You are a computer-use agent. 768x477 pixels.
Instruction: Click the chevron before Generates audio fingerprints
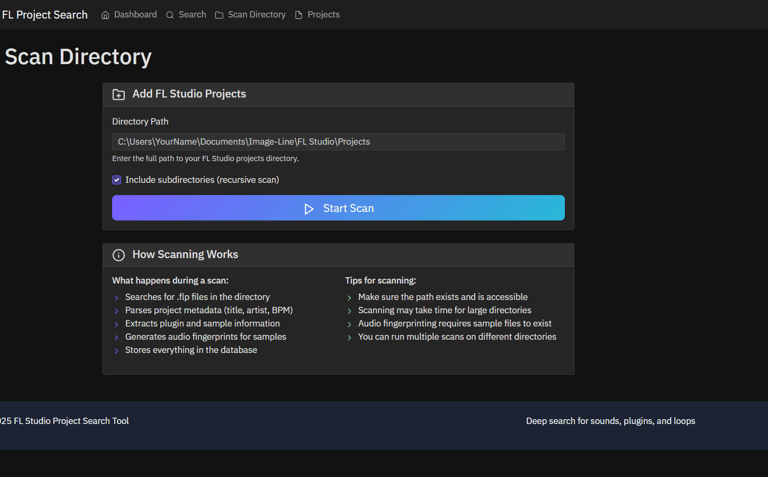tap(117, 337)
